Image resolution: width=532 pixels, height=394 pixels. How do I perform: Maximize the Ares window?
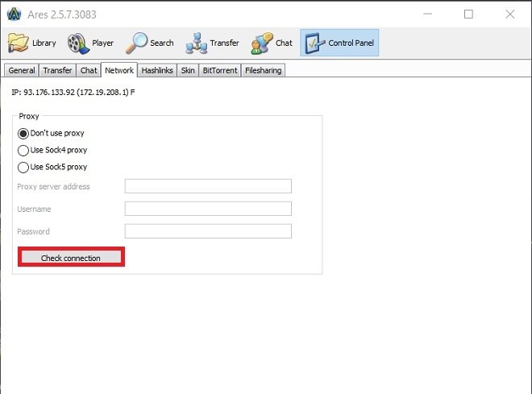(468, 15)
